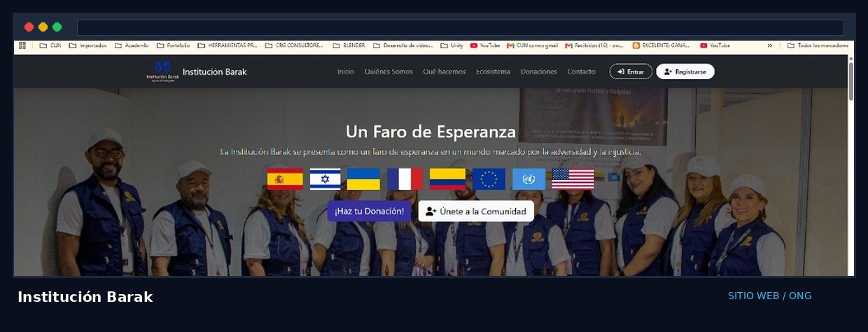Open the CRG CONSULTORE... bookmark folder
This screenshot has height=332, width=868.
click(x=294, y=46)
